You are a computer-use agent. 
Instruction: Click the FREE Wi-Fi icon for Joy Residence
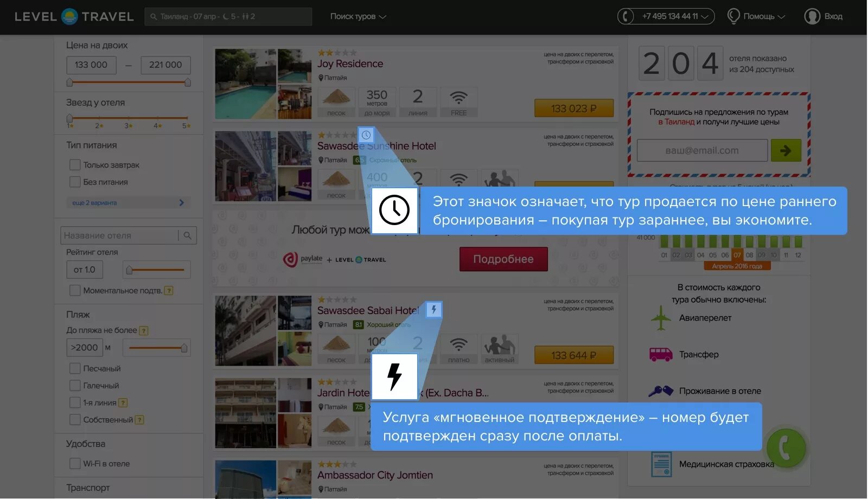coord(459,102)
